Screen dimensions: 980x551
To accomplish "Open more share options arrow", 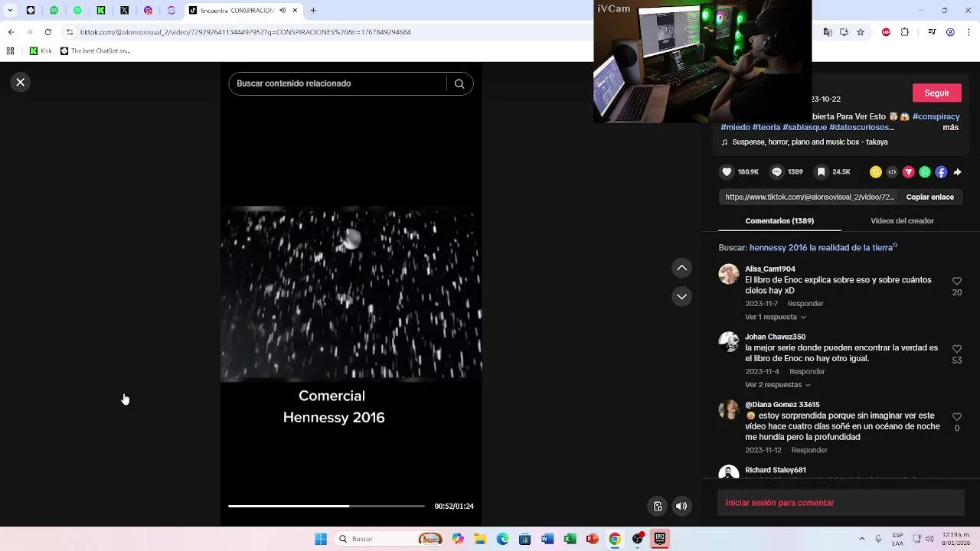I will pos(957,172).
